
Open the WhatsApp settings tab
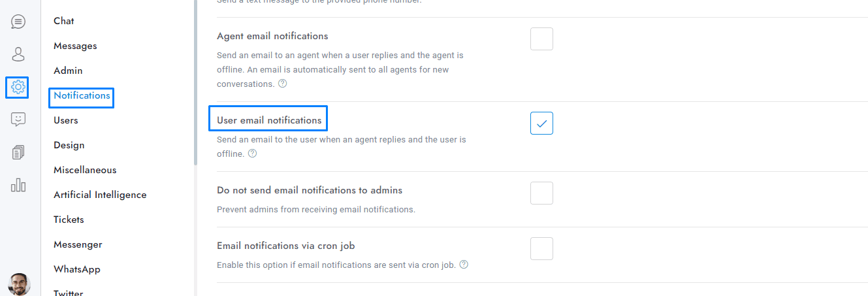(77, 269)
